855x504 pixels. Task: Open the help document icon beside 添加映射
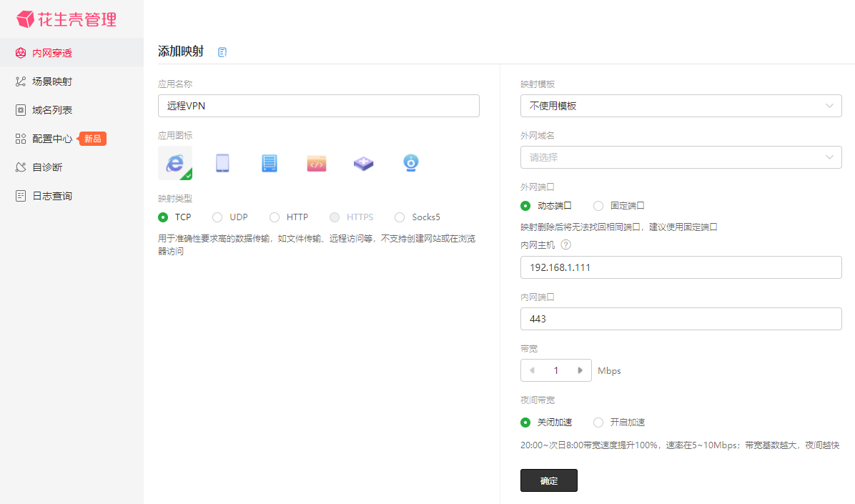tap(222, 52)
